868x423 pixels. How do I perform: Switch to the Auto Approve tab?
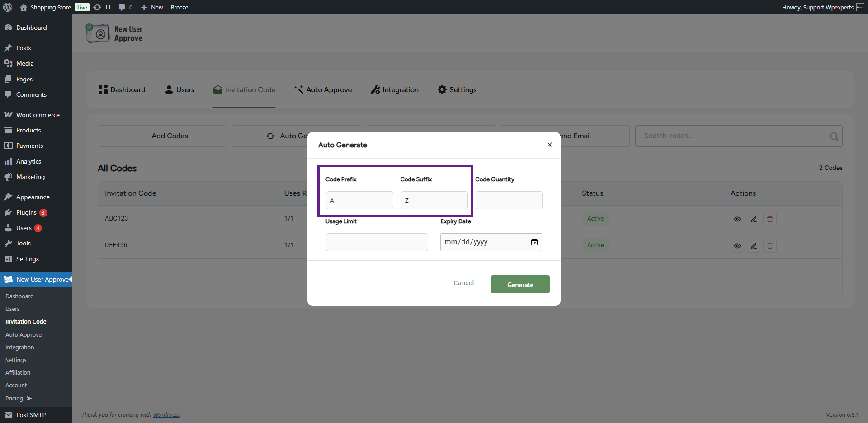pos(323,90)
